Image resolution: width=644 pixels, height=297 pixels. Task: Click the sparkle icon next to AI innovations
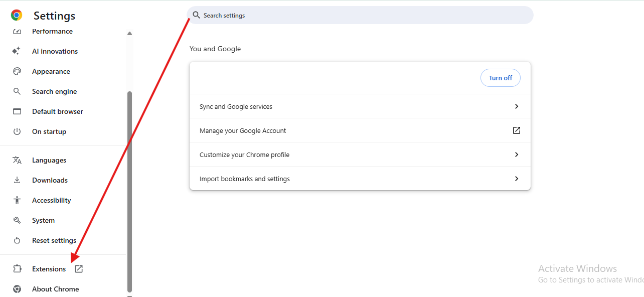click(x=17, y=51)
